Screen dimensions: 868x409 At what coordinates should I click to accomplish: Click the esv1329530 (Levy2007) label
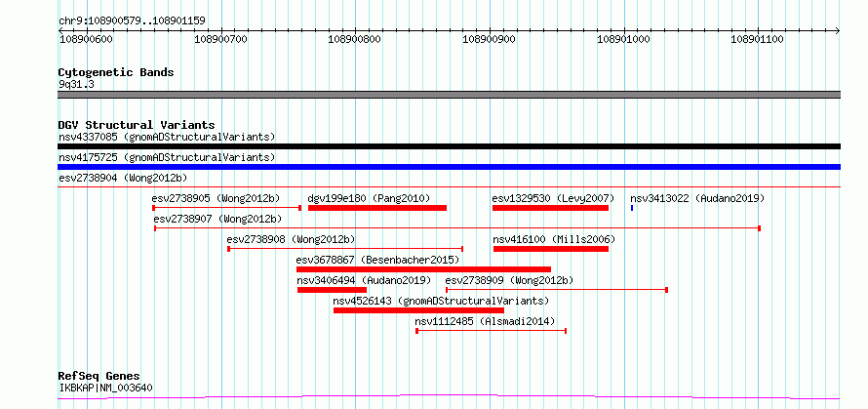point(554,198)
